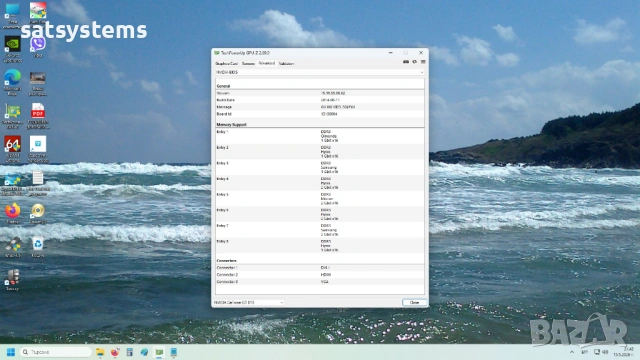The height and width of the screenshot is (360, 640).
Task: Launch the Speccy desktop shortcut
Action: (13, 280)
